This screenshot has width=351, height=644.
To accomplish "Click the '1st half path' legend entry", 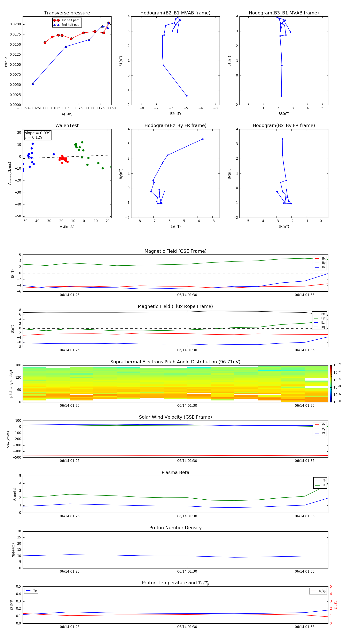I will pyautogui.click(x=67, y=20).
